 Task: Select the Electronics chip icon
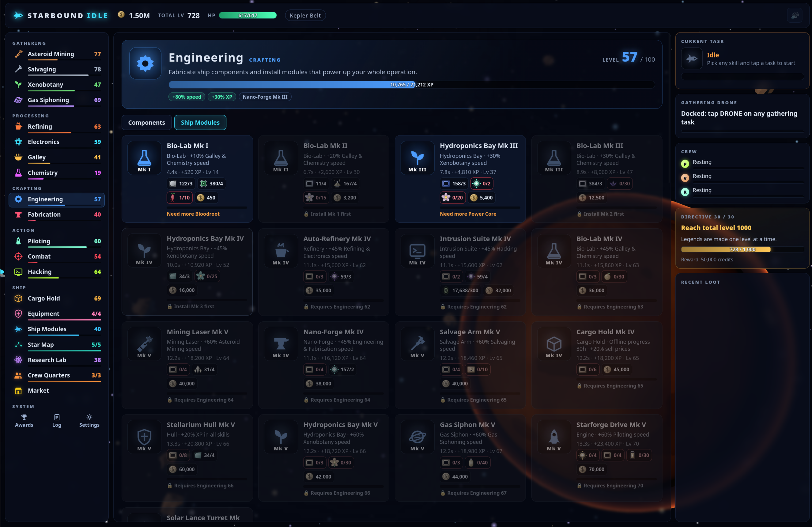pos(18,142)
